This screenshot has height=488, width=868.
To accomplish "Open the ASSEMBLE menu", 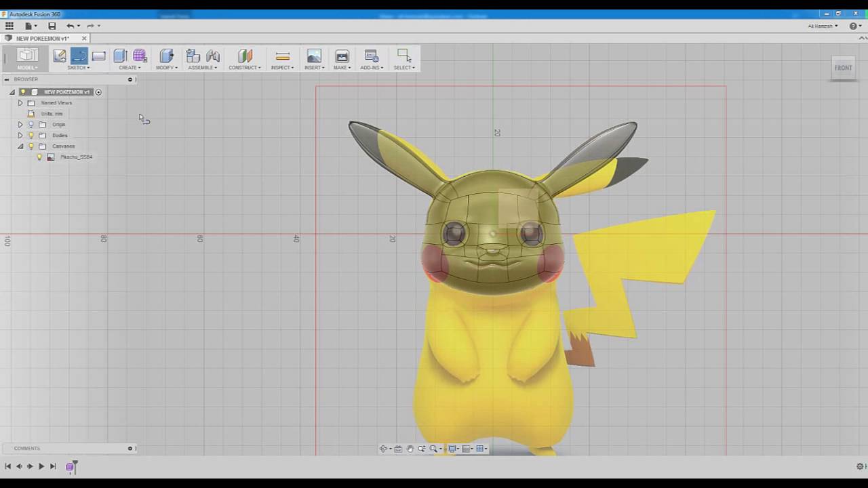I will tap(203, 68).
